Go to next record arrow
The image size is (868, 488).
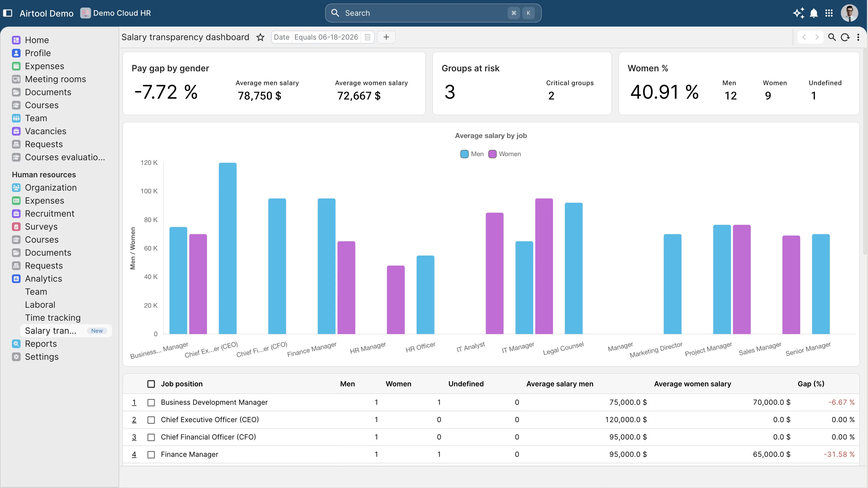coord(817,37)
